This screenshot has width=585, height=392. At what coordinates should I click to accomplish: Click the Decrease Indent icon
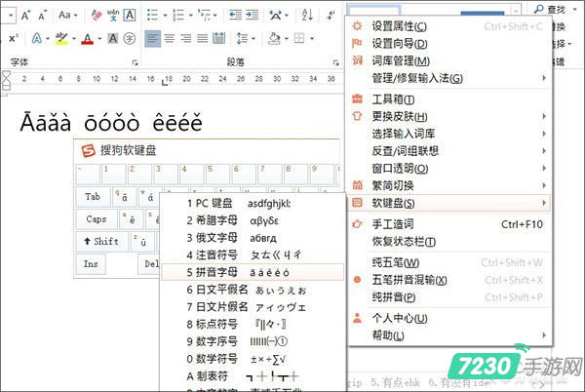click(235, 16)
